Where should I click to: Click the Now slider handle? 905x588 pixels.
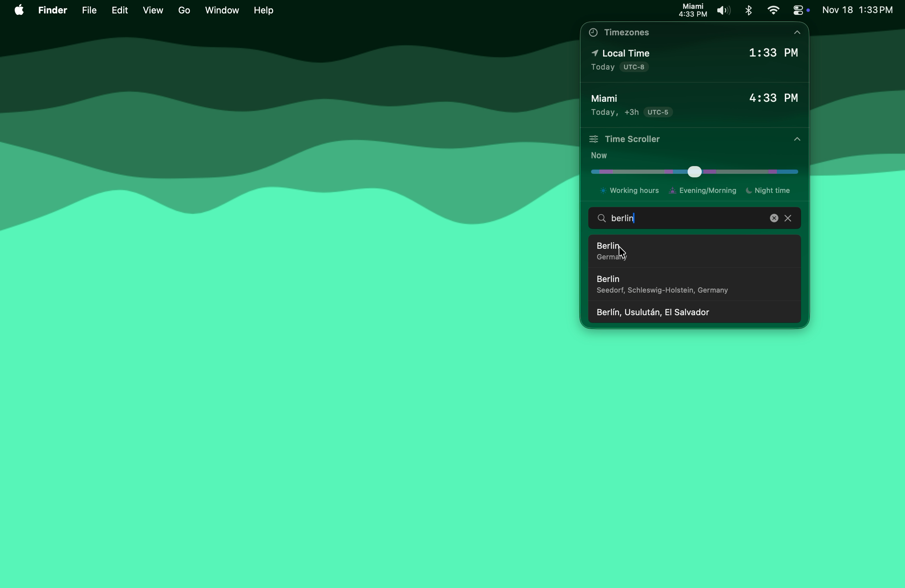click(695, 172)
